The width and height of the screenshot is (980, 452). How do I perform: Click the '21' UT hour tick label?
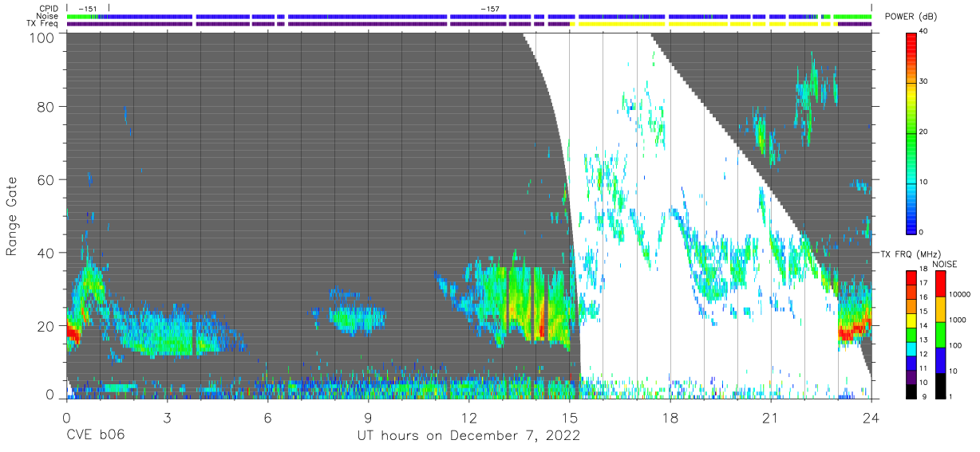[771, 417]
